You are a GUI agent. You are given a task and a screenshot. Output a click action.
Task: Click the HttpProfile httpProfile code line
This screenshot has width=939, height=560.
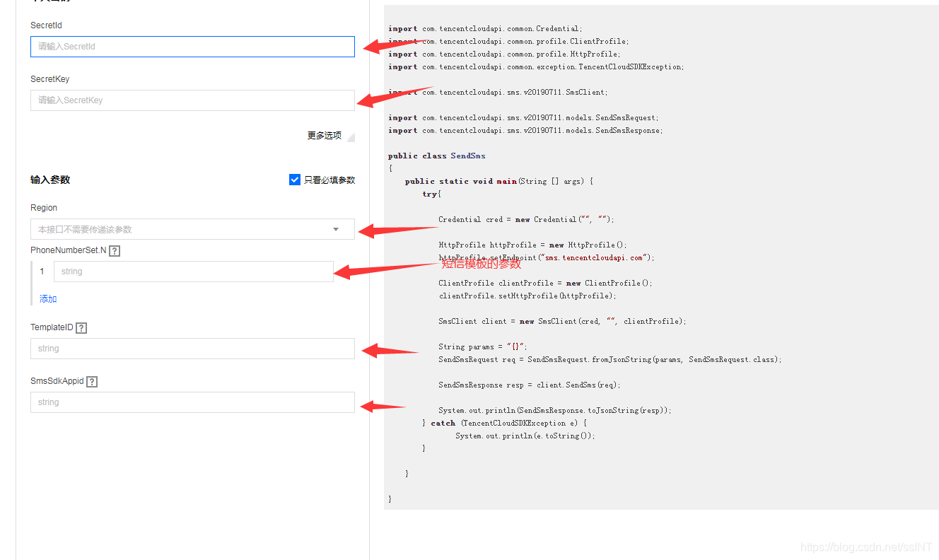coord(532,245)
